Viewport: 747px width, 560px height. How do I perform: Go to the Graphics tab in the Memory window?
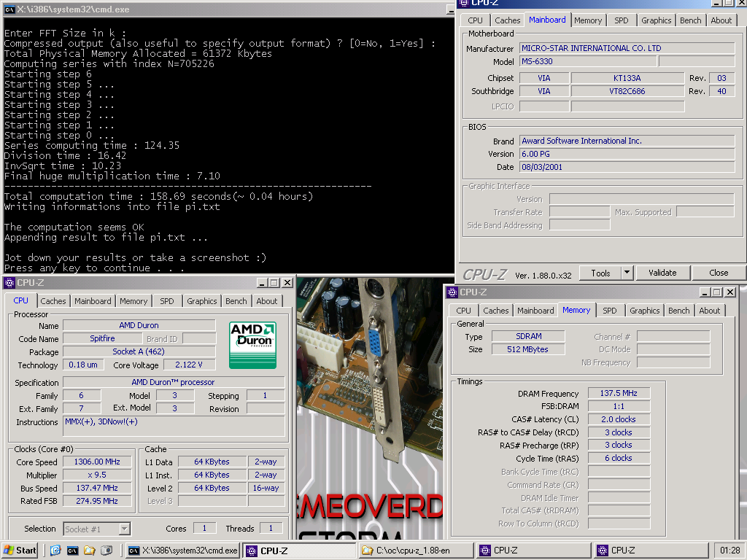coord(645,311)
